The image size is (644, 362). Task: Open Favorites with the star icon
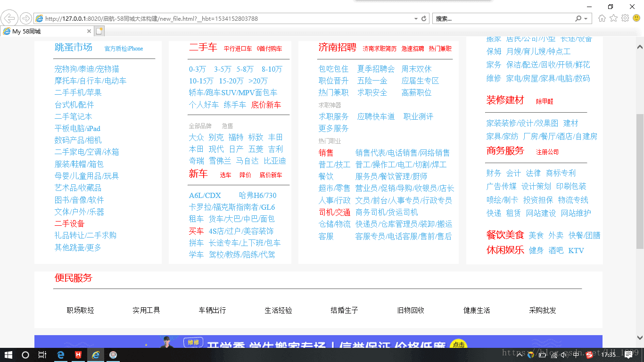coord(613,18)
